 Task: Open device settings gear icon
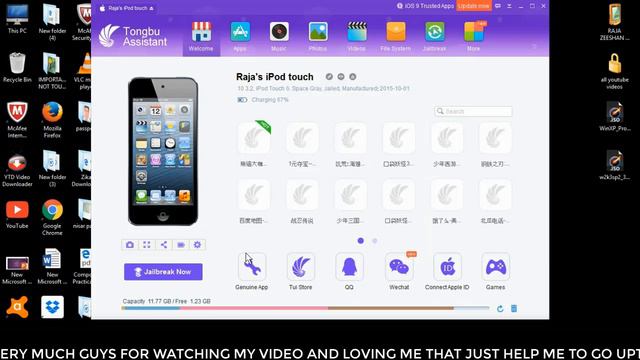tap(198, 244)
